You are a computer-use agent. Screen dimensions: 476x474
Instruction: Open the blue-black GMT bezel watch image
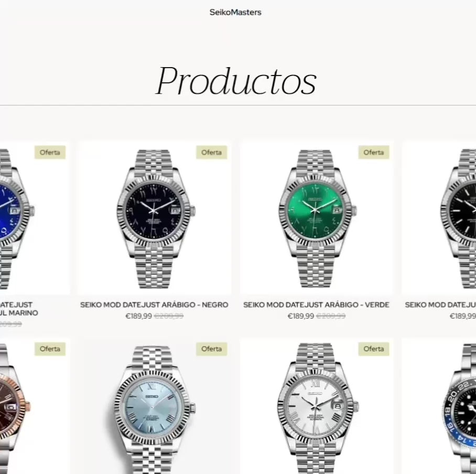point(439,406)
